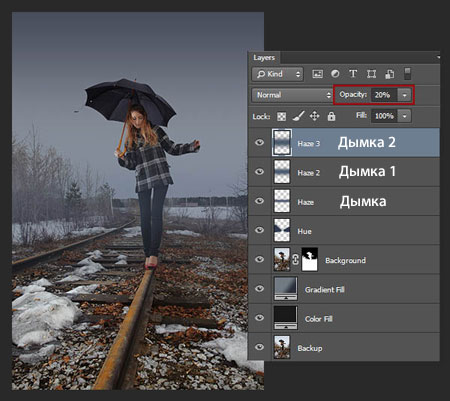This screenshot has width=450, height=401.
Task: Filter layers by smart object icon
Action: 389,74
